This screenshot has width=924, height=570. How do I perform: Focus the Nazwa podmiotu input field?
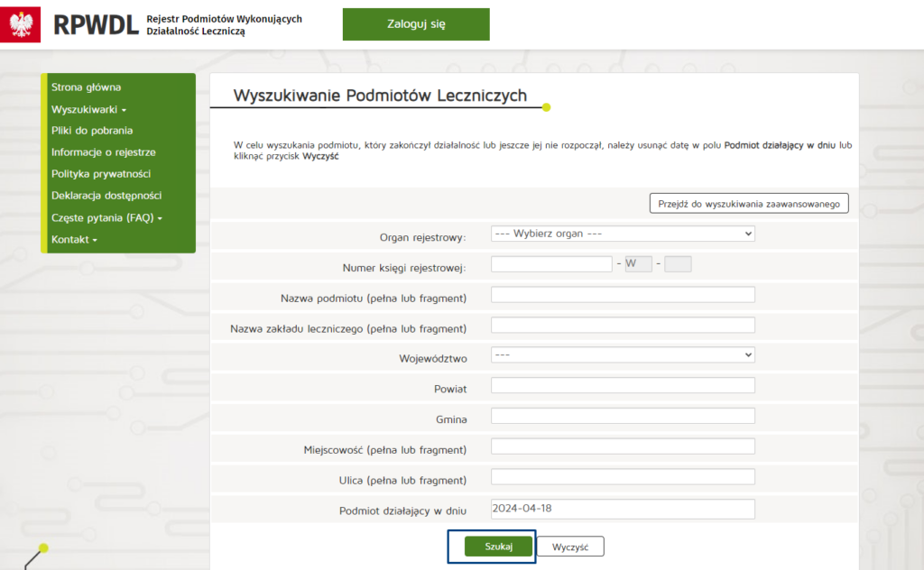click(x=623, y=295)
